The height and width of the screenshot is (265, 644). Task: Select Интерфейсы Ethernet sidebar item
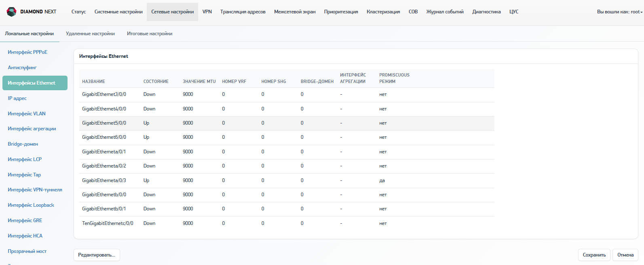35,83
